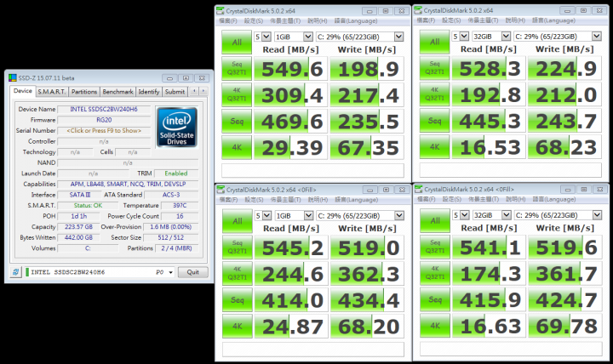
Task: Open the S.M.A.R.T. tab in SSD-Z
Action: [x=52, y=91]
